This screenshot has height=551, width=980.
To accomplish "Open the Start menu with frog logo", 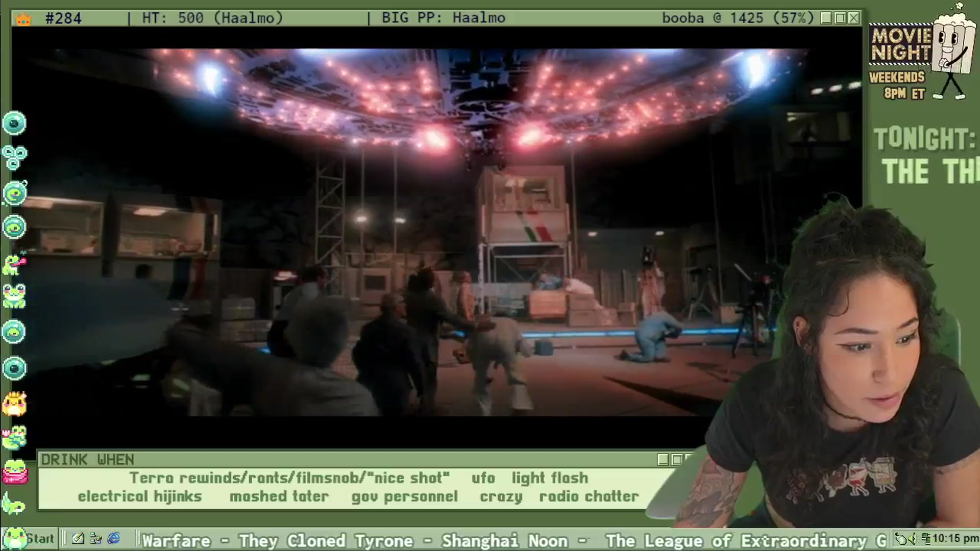I will point(29,539).
